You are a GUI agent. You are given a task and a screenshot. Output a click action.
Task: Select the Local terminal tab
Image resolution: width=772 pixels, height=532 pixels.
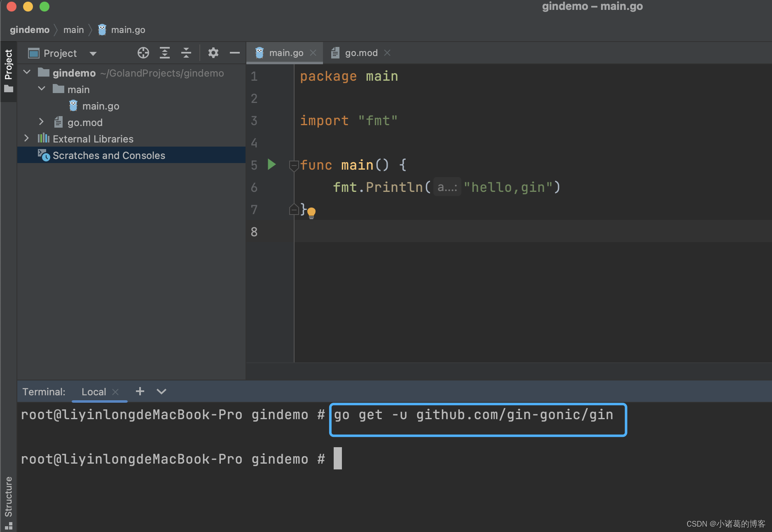94,392
